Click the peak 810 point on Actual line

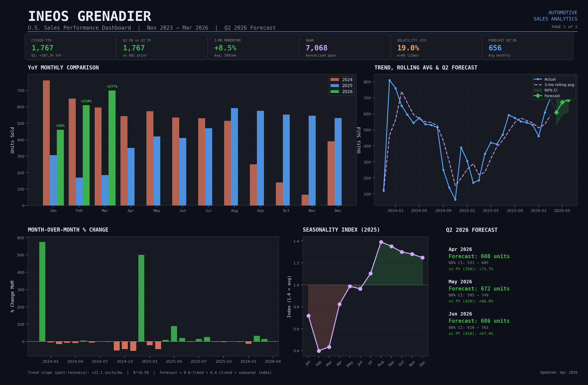(389, 80)
